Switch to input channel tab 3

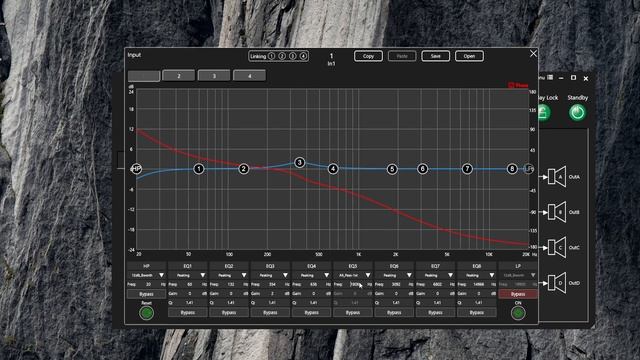[x=214, y=76]
